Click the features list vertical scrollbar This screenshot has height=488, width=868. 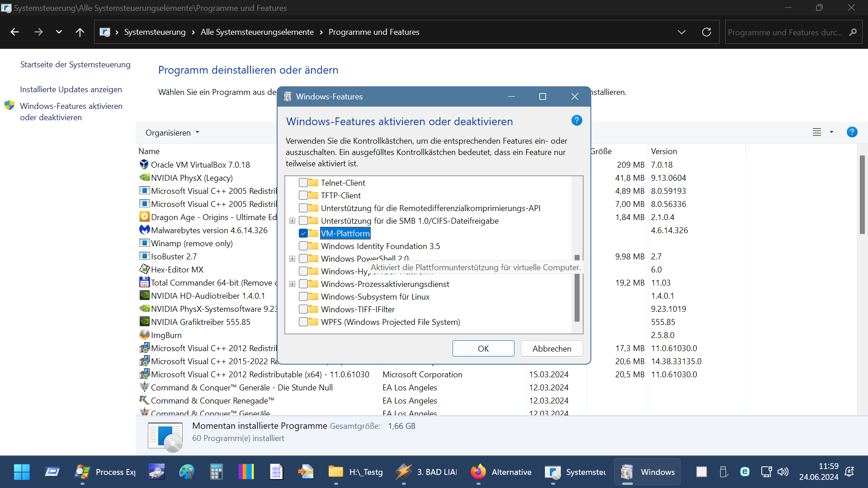577,289
